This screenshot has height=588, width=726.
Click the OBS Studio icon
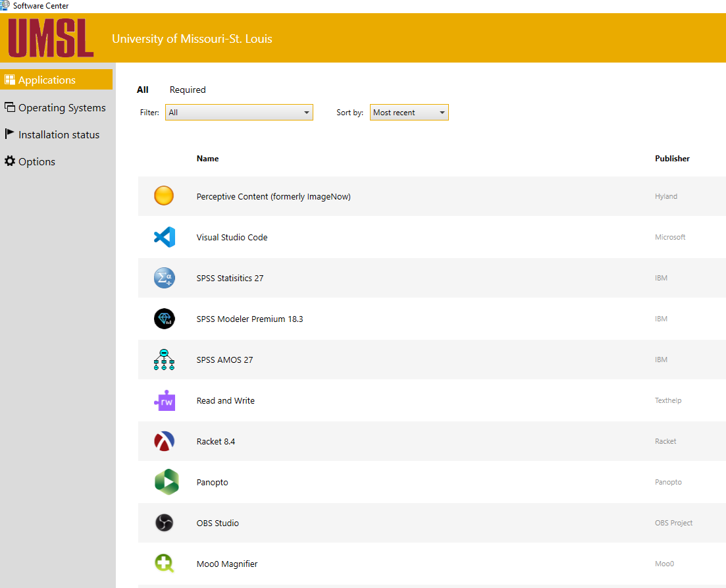pos(164,522)
